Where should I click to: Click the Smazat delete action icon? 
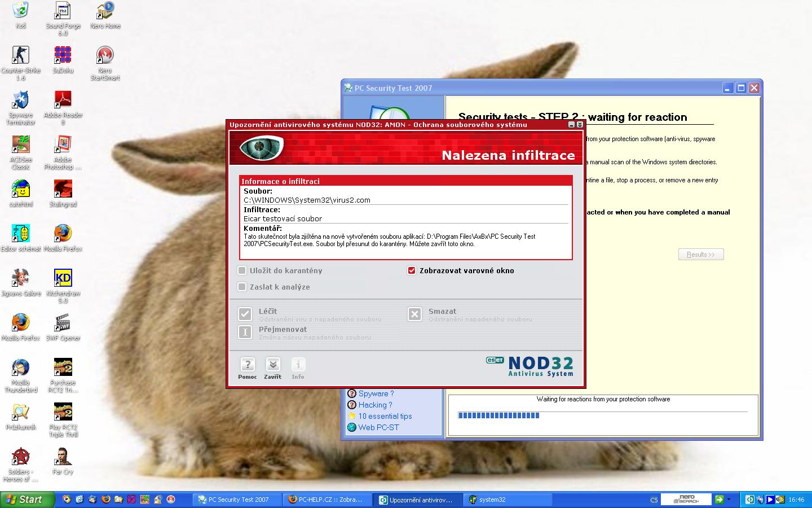point(414,314)
